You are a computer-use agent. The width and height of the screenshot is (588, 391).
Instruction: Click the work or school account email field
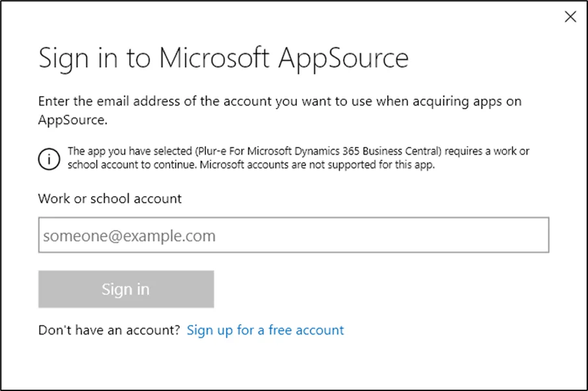click(x=294, y=235)
